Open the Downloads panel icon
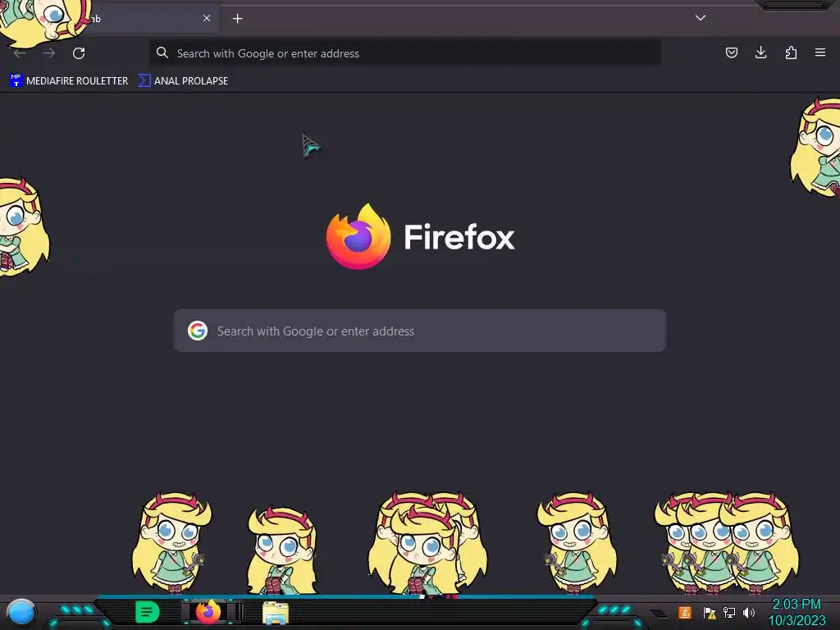The image size is (840, 630). [x=760, y=52]
